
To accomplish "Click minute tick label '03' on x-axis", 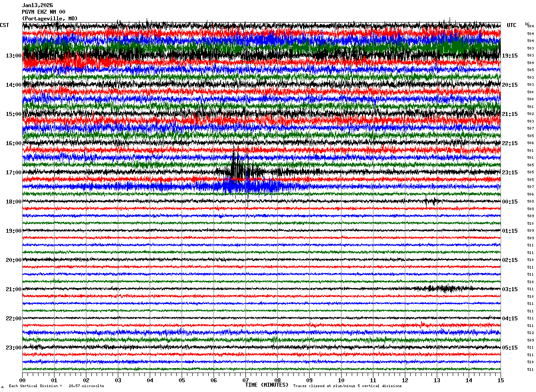I will pyautogui.click(x=118, y=380).
